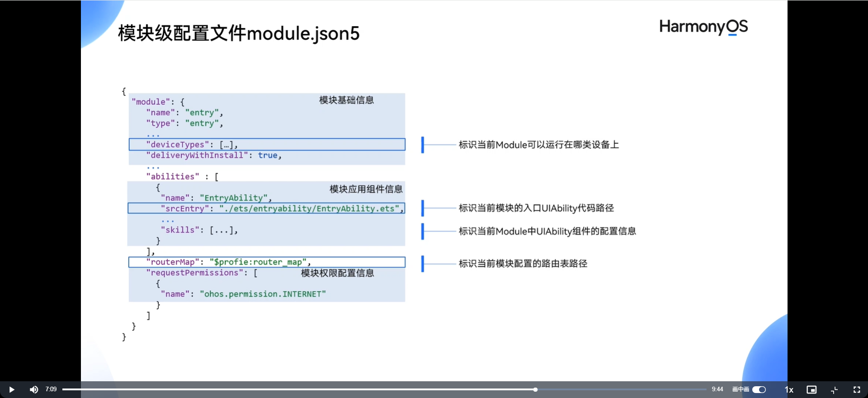The height and width of the screenshot is (398, 868).
Task: Click the "routerMap" code line
Action: (x=267, y=262)
